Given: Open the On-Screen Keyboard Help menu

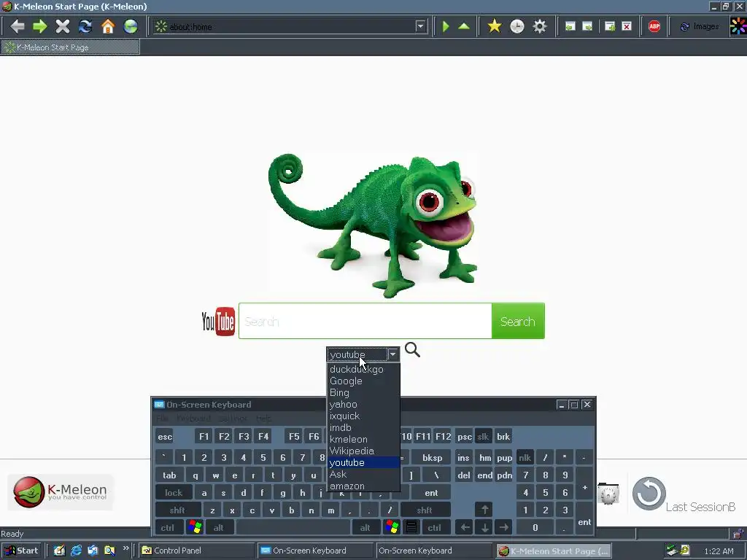Looking at the screenshot, I should click(x=263, y=419).
